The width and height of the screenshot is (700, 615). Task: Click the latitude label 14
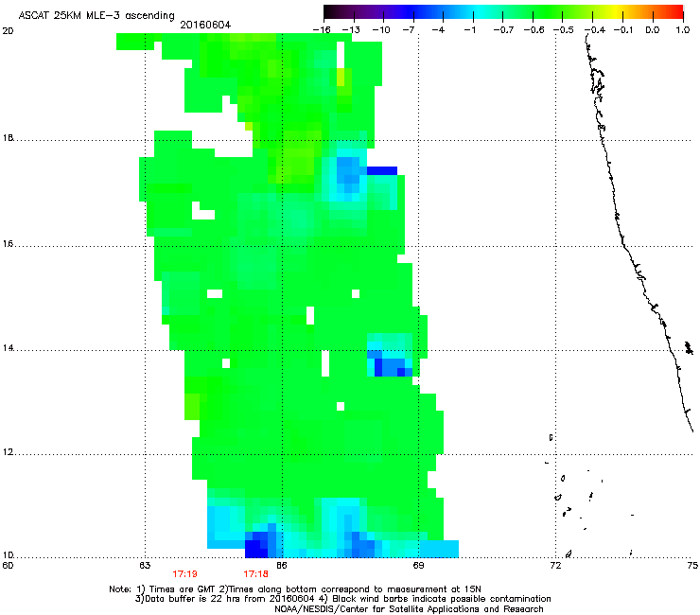tap(8, 348)
